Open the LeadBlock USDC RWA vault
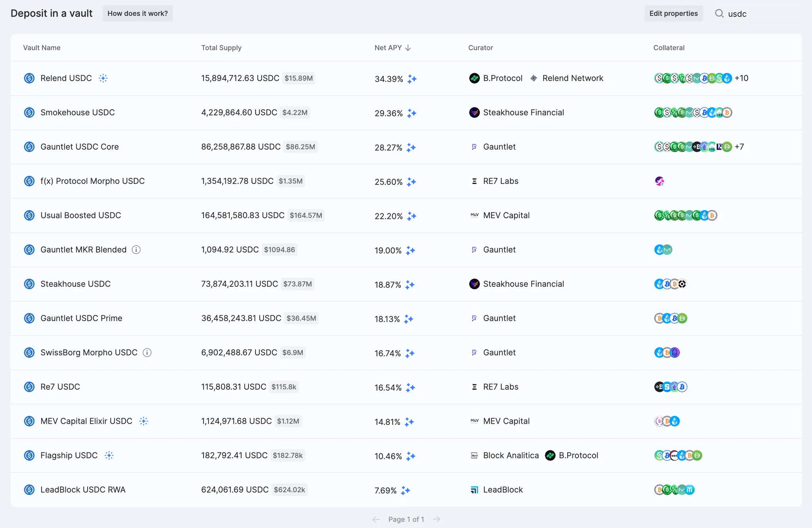Screen dimensions: 812x528 [83, 490]
